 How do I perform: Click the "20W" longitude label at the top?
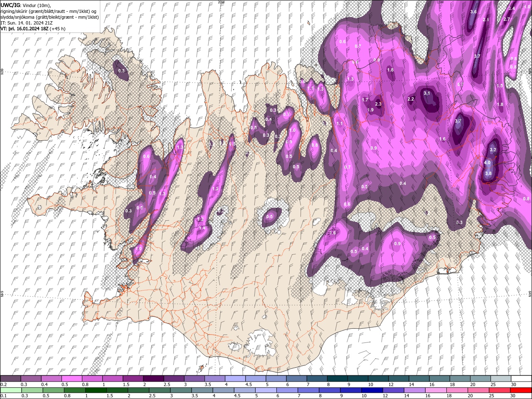tap(221, 2)
